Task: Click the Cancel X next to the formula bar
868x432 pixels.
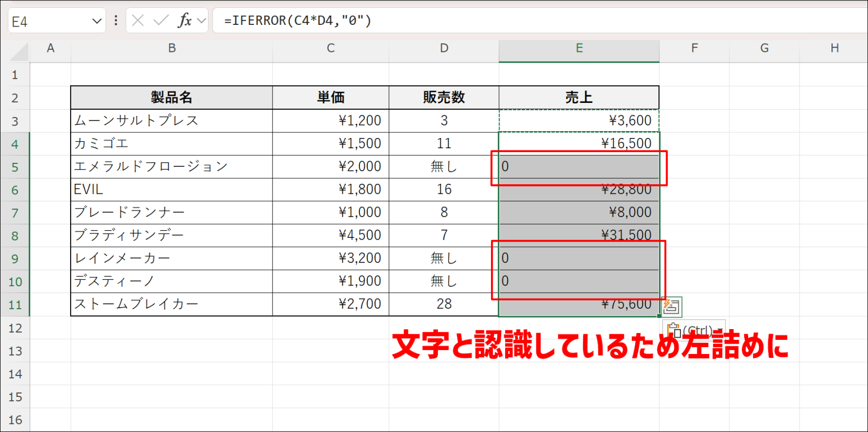Action: pyautogui.click(x=137, y=20)
